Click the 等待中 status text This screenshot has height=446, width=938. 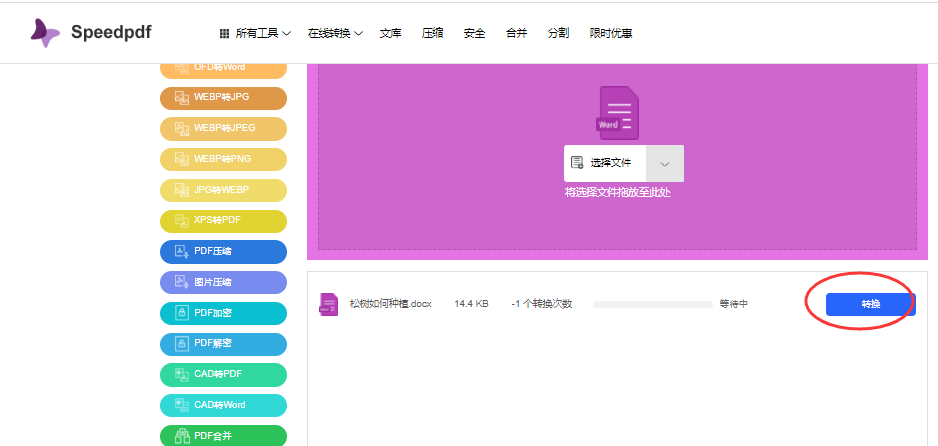pyautogui.click(x=733, y=304)
